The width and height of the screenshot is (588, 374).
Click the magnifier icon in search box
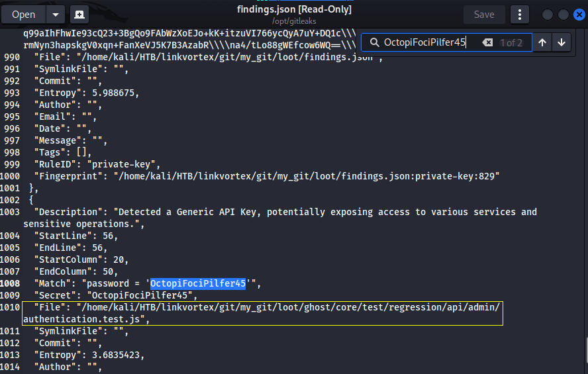373,42
